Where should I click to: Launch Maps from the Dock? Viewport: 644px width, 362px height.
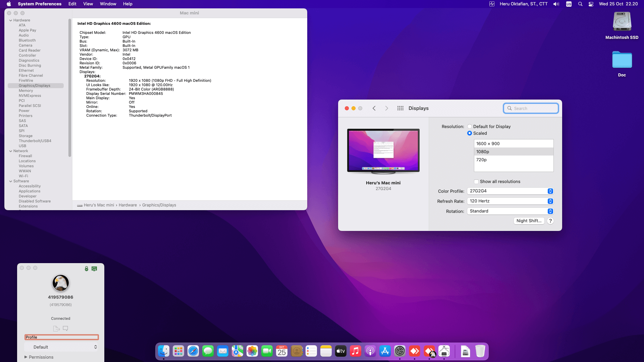pyautogui.click(x=237, y=351)
